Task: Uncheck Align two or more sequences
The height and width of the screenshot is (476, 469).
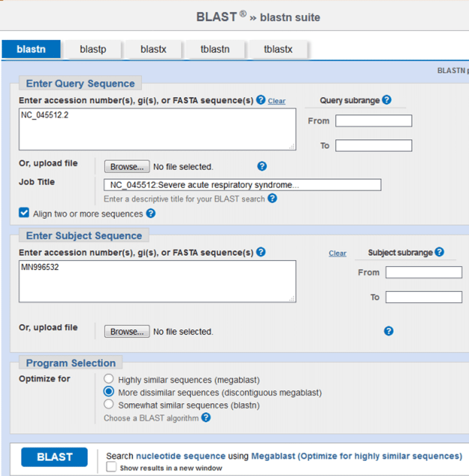Action: [x=24, y=213]
